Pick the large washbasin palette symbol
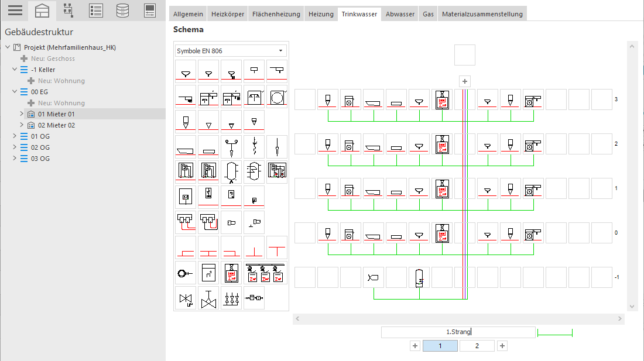Screen dimensions: 644x361 186,72
